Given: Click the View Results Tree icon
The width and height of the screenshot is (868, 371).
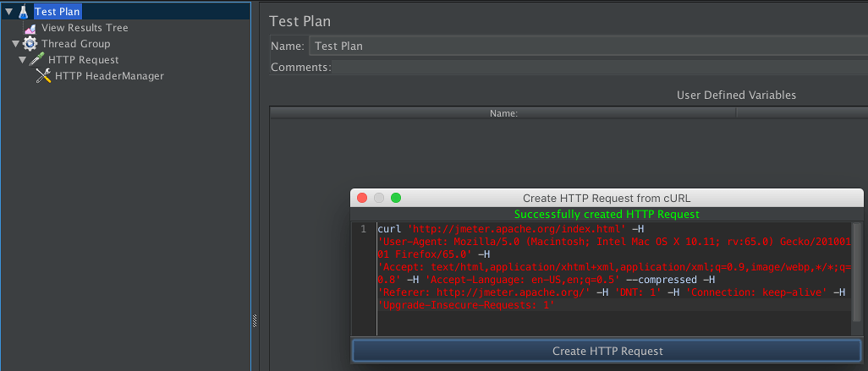Looking at the screenshot, I should (30, 28).
